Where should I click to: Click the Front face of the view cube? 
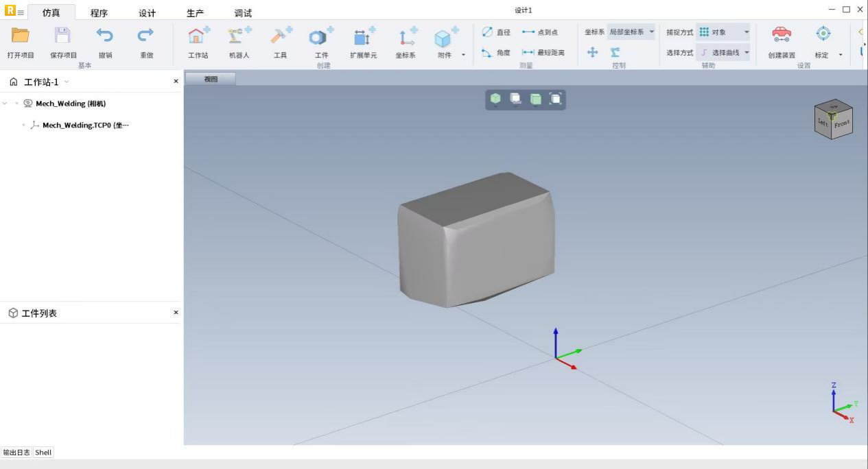(842, 124)
